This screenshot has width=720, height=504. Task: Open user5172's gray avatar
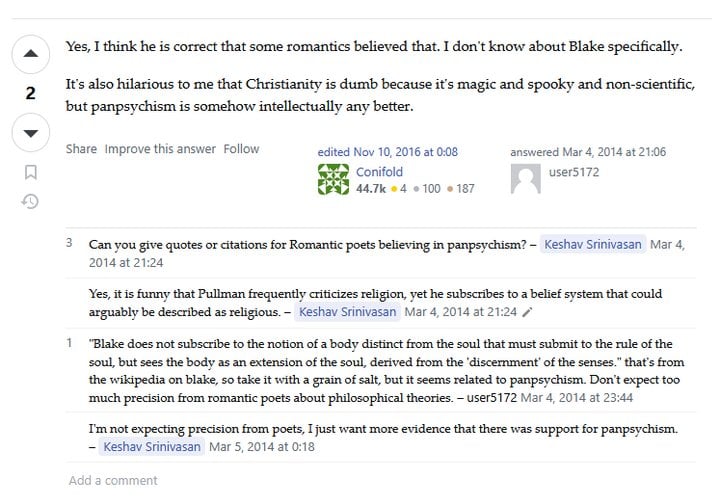[526, 179]
